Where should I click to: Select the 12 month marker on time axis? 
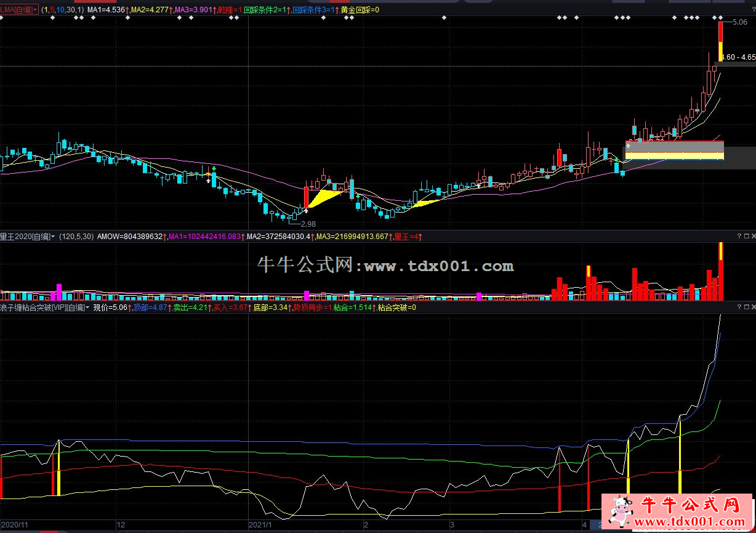[x=121, y=524]
